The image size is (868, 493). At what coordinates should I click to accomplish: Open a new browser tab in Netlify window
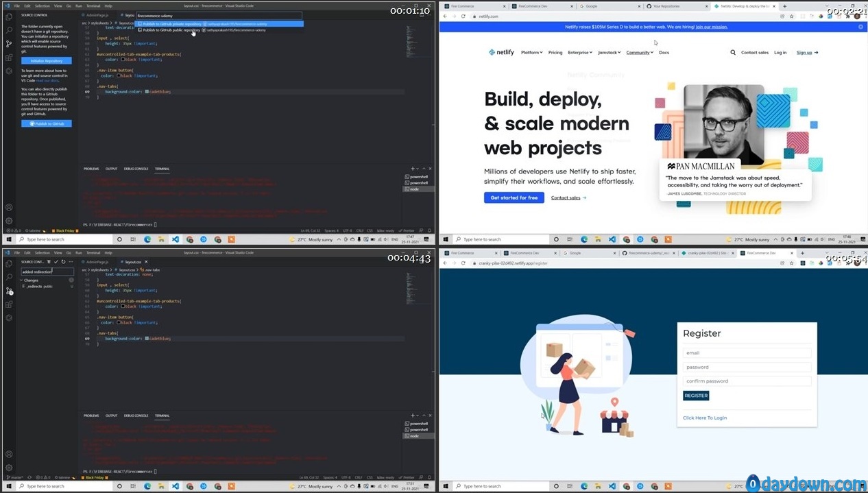[785, 5]
